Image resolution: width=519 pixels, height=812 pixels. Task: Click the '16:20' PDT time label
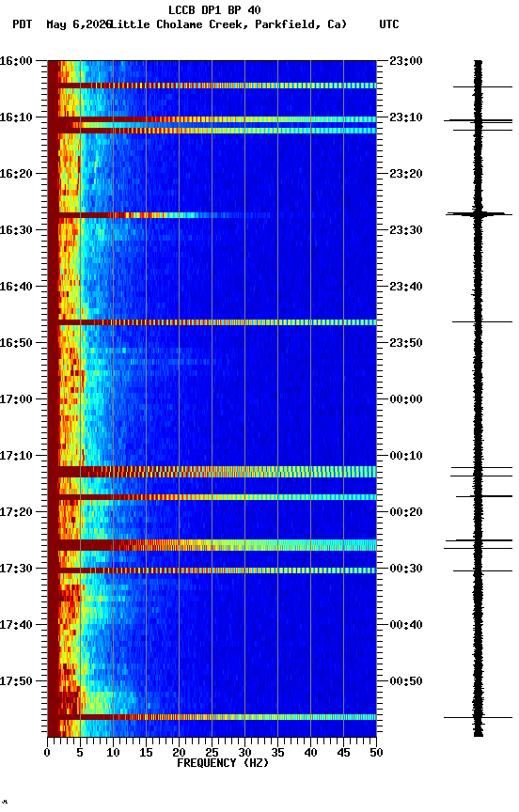[x=16, y=174]
